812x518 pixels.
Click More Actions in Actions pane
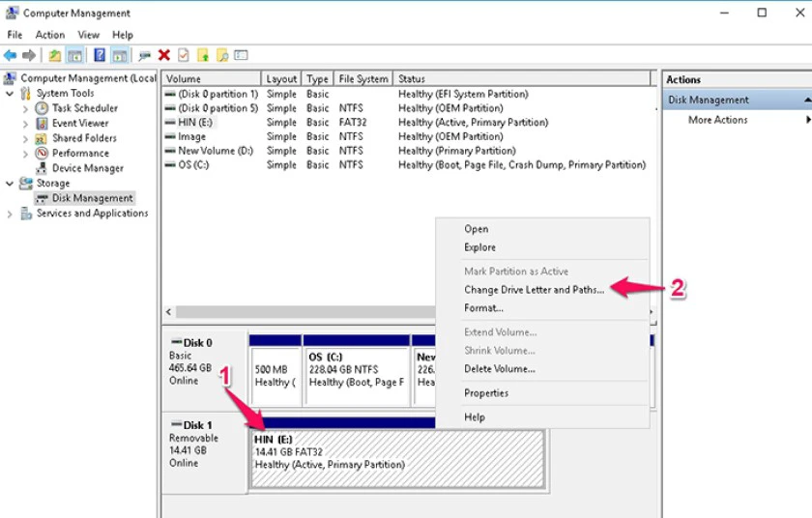(x=717, y=120)
